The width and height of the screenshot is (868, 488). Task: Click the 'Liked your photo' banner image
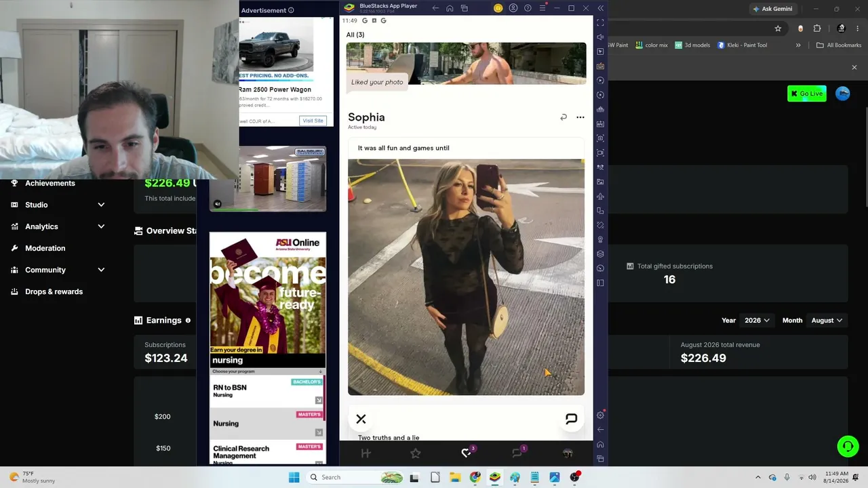(466, 64)
